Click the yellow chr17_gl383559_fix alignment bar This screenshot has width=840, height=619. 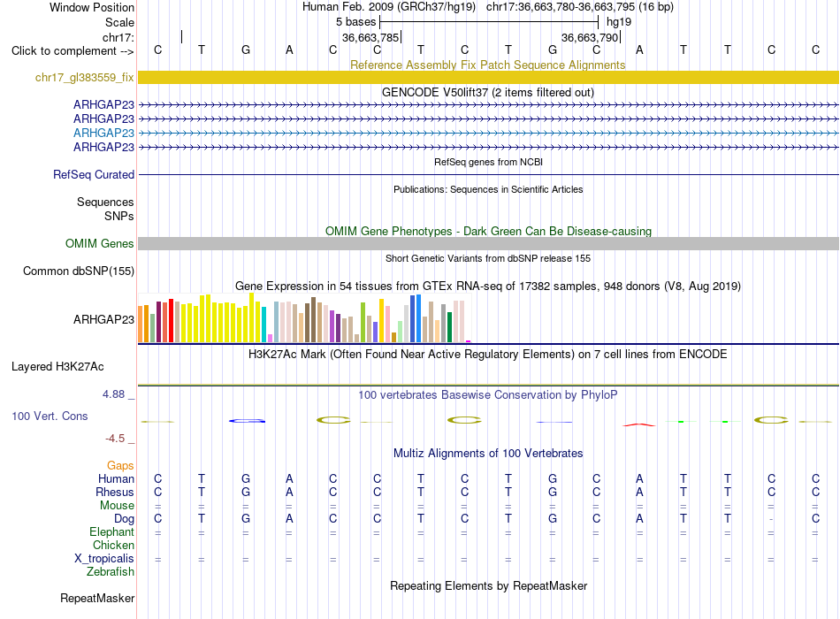488,77
